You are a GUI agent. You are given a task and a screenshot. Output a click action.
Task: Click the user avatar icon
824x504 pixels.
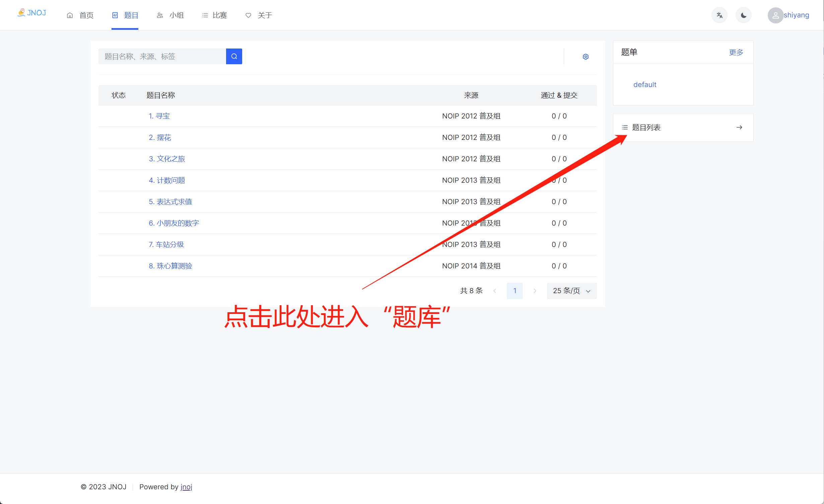775,15
